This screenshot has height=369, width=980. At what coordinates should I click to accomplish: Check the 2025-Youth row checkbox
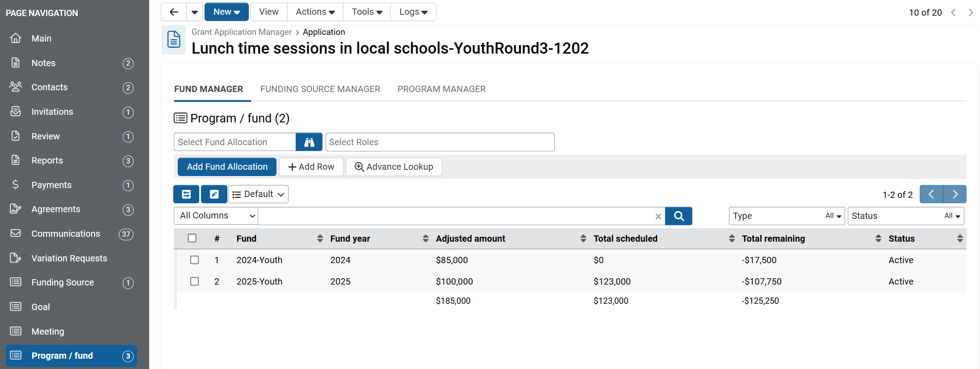[194, 281]
